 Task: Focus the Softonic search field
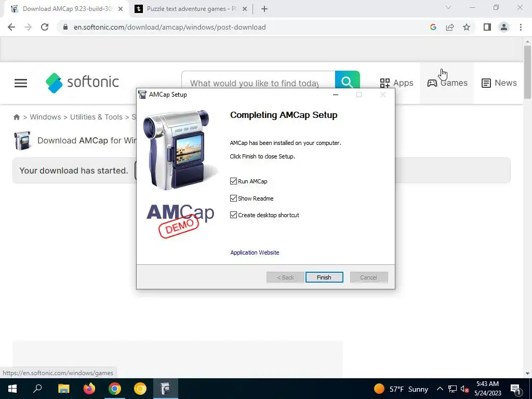pyautogui.click(x=258, y=83)
